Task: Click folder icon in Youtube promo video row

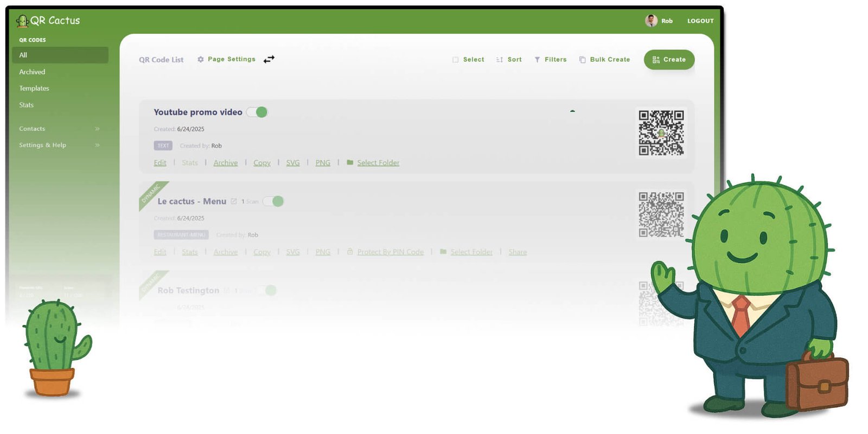Action: click(x=350, y=162)
